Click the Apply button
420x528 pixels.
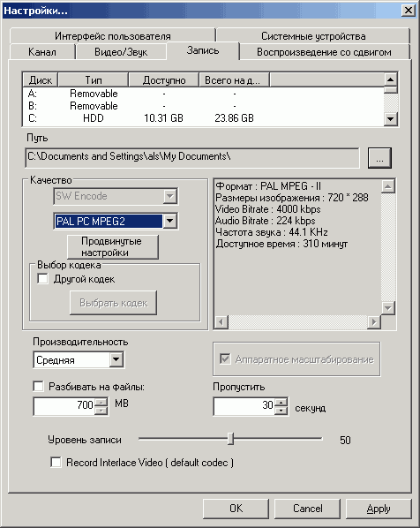pos(379,509)
